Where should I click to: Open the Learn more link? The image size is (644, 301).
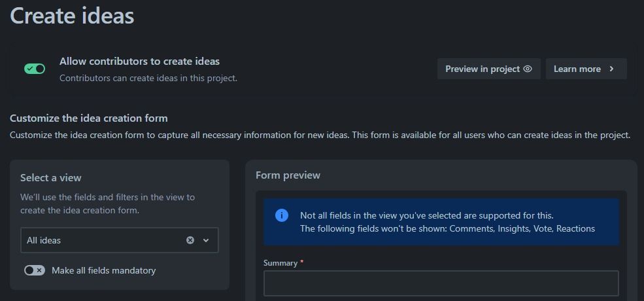[586, 69]
